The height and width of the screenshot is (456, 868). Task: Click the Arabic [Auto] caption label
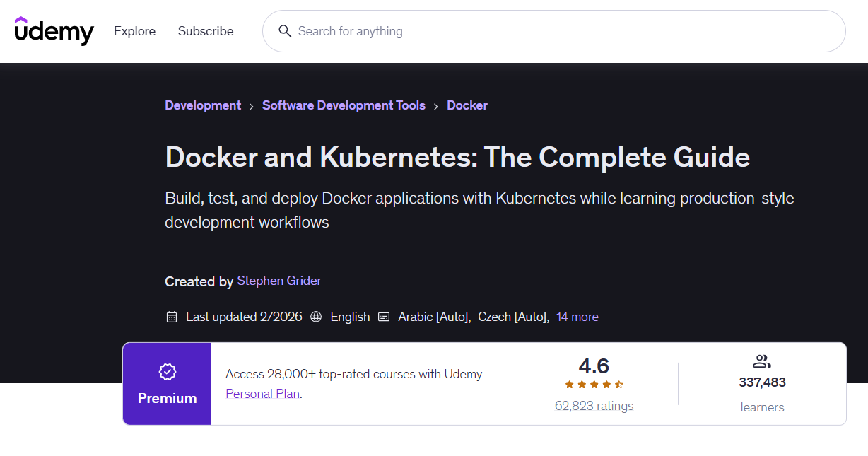tap(434, 317)
